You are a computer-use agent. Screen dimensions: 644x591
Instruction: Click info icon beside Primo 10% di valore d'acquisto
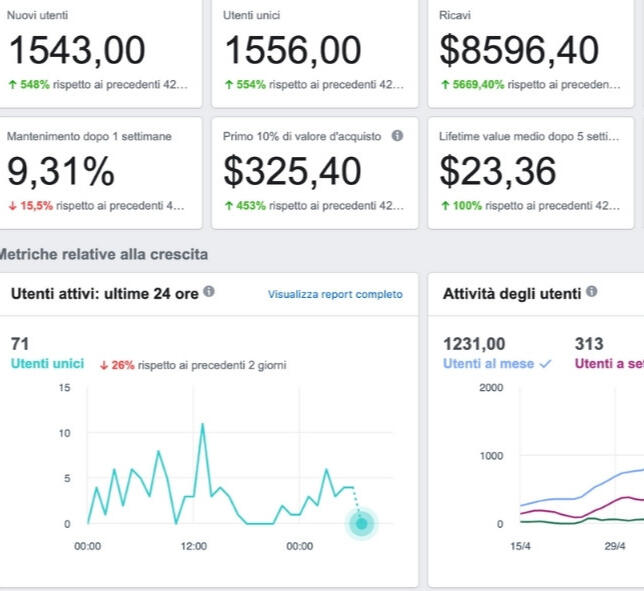pos(397,136)
